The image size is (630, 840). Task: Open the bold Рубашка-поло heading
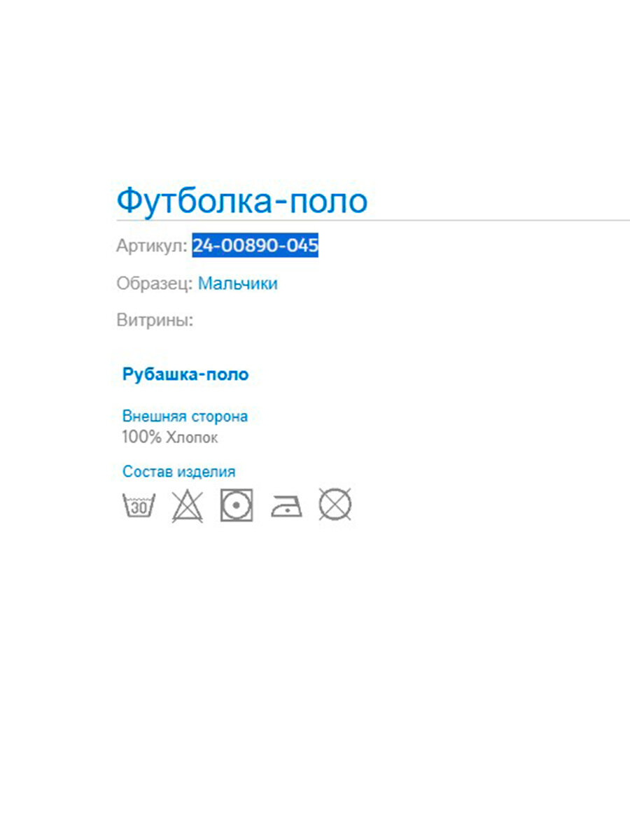click(x=185, y=374)
